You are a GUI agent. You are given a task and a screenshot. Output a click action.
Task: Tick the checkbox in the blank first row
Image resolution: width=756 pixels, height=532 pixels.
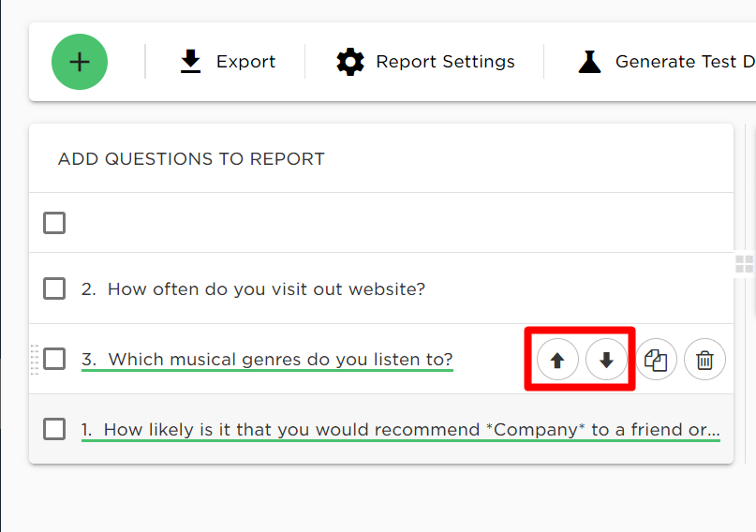point(54,223)
